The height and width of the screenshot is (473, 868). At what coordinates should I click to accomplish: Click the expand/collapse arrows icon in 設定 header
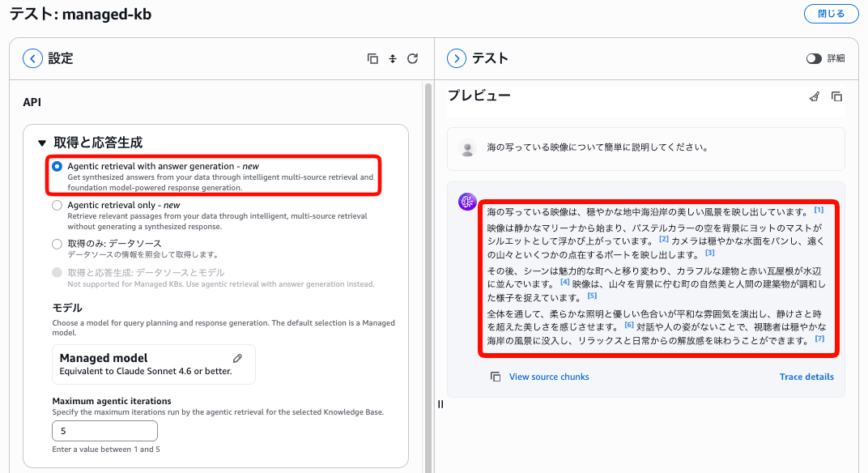click(393, 58)
